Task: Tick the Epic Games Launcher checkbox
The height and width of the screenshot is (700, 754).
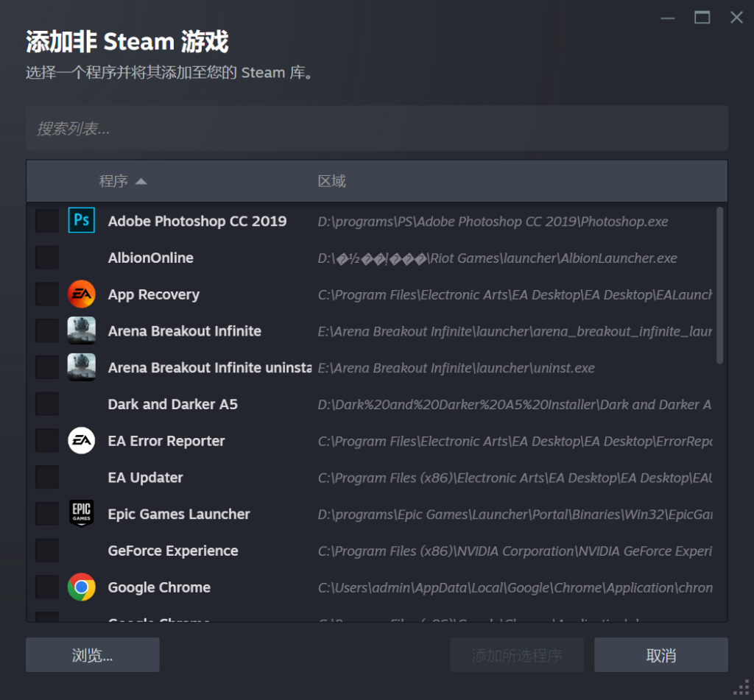Action: (x=47, y=514)
